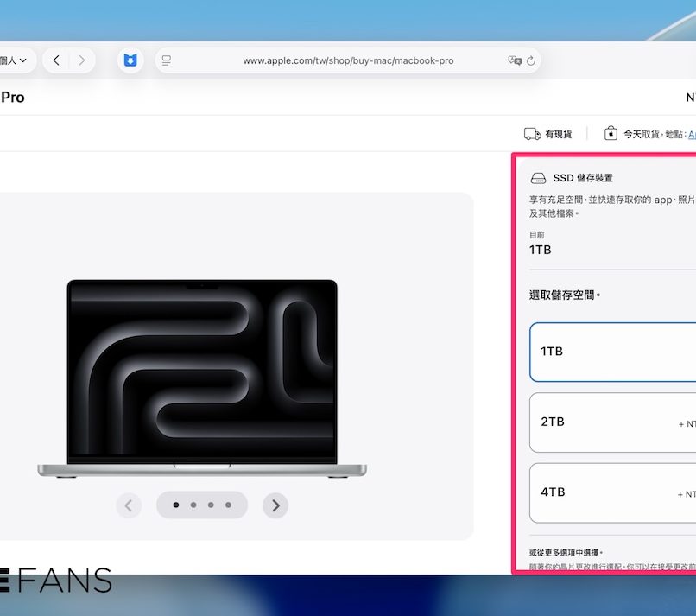Click the MacBook Pro product image
This screenshot has height=616, width=696.
[x=202, y=378]
